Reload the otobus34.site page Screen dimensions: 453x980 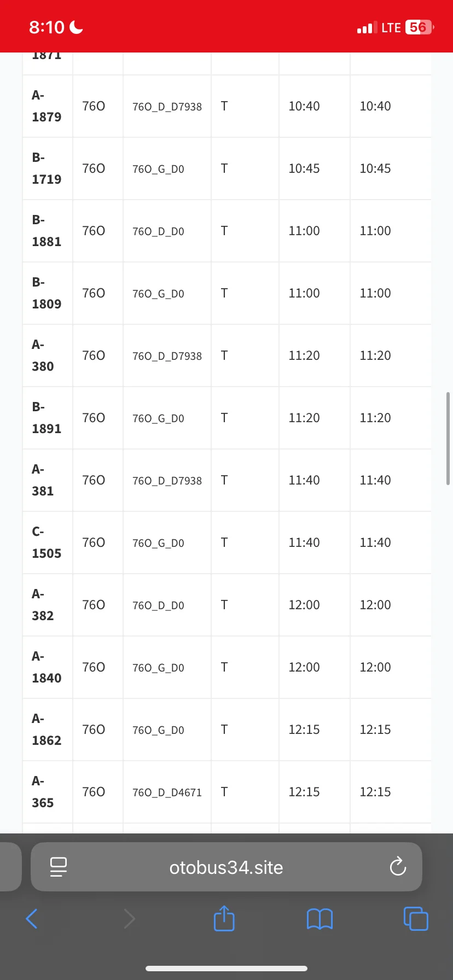point(398,867)
